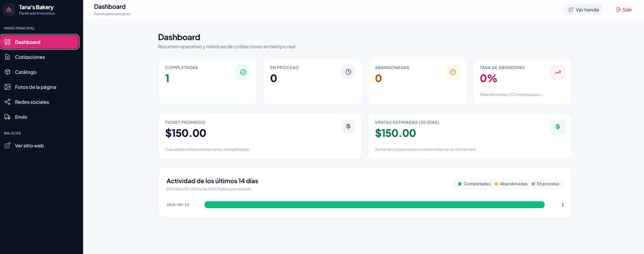Click the green checkmark icon in Completadas card

click(x=243, y=72)
